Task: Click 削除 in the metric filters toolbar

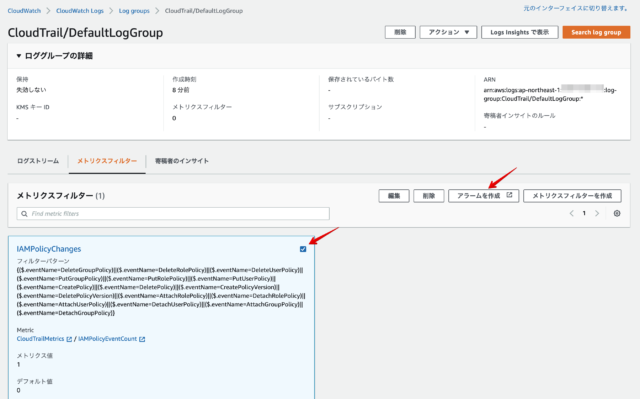Action: 428,196
